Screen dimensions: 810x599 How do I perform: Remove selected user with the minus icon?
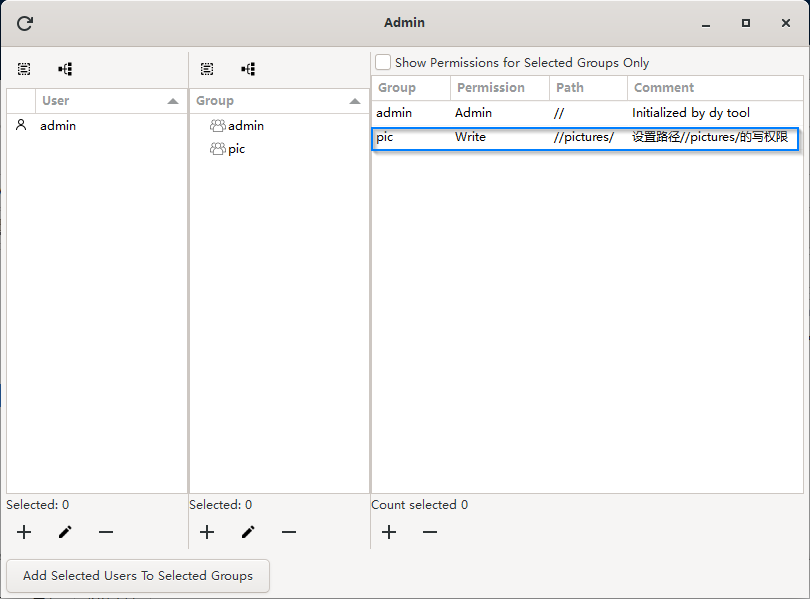coord(106,532)
